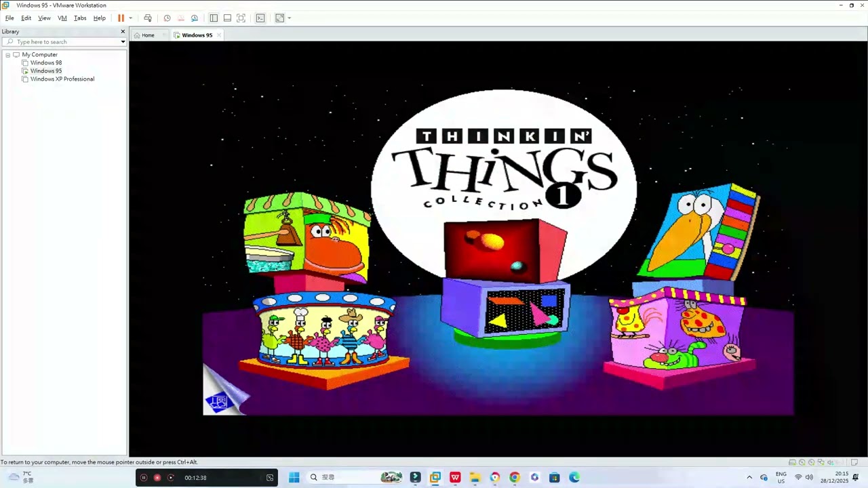Click the recorder button right of stop

coord(171,478)
